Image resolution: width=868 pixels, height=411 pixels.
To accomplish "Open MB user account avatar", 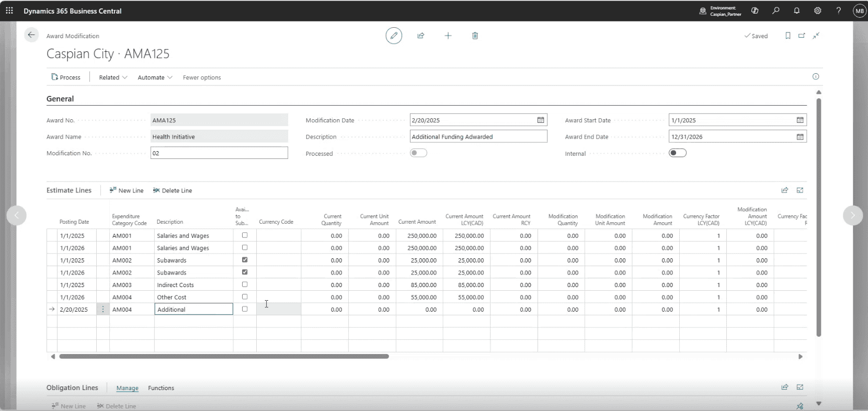I will click(859, 10).
